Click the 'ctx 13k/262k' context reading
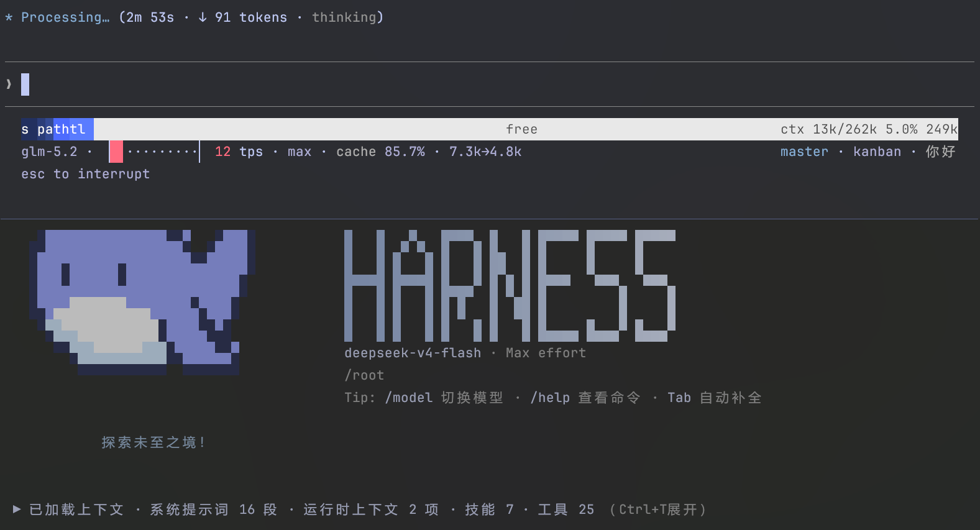The width and height of the screenshot is (980, 530). pyautogui.click(x=829, y=129)
